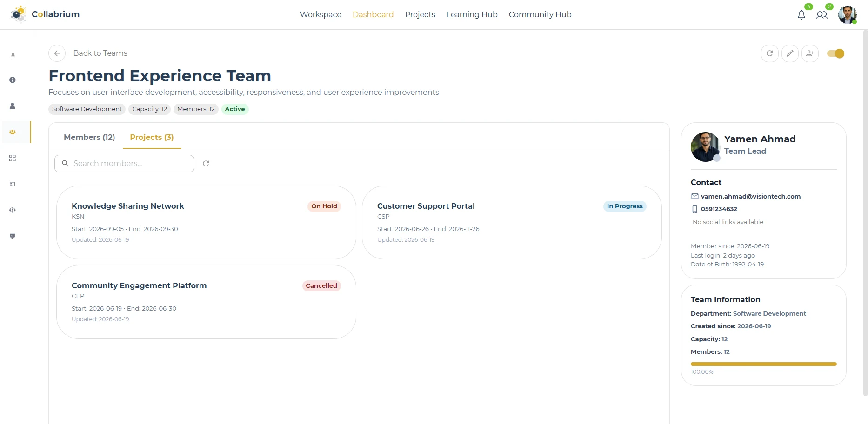Click the back arrow button
The height and width of the screenshot is (424, 868).
pyautogui.click(x=57, y=53)
